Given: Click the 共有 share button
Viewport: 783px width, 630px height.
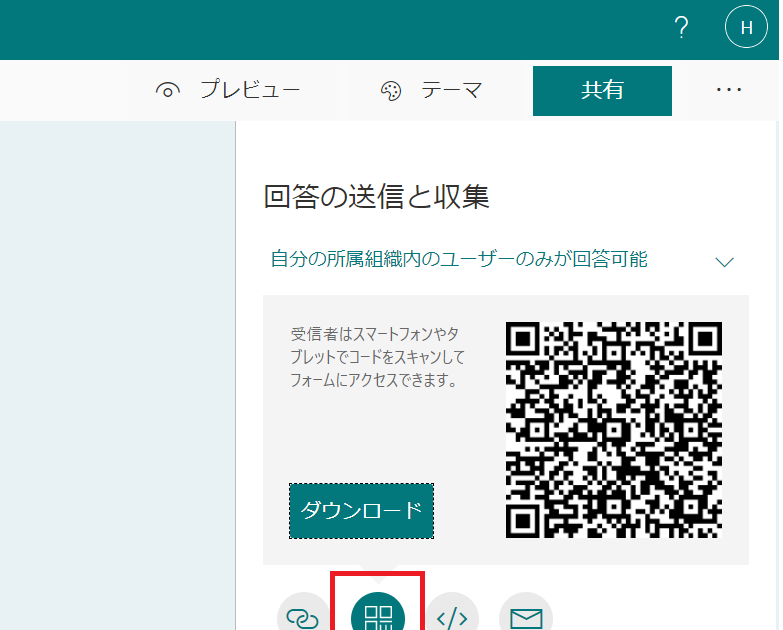Looking at the screenshot, I should point(602,91).
